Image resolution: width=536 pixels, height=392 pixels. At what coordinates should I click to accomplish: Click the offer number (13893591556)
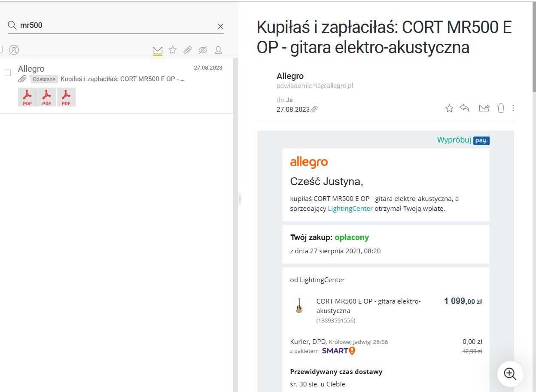[x=336, y=321]
